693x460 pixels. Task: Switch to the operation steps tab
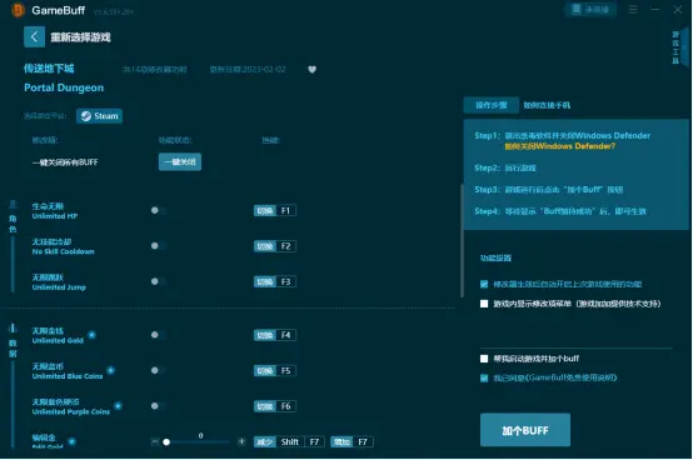491,105
